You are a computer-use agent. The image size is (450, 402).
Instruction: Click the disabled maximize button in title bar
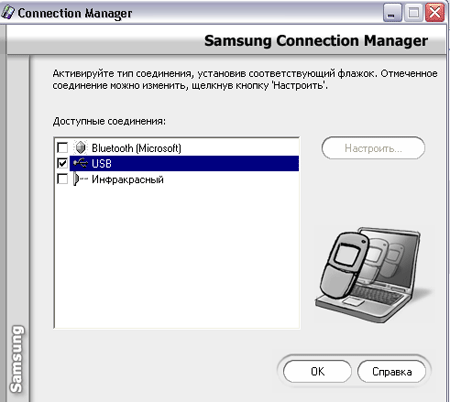coord(413,13)
